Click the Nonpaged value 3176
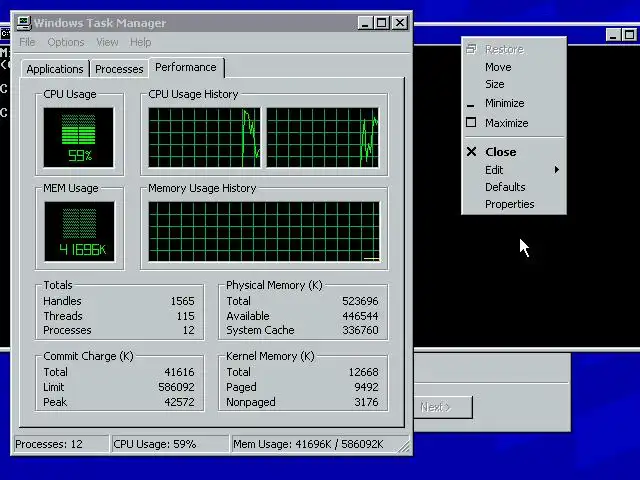This screenshot has width=640, height=480. pos(366,402)
